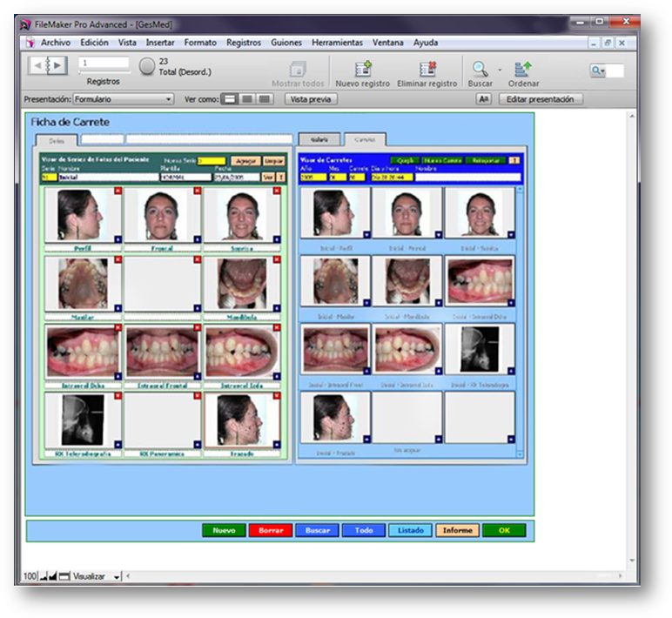Image resolution: width=672 pixels, height=618 pixels.
Task: Click the Eliminar registro toolbar icon
Action: click(427, 69)
